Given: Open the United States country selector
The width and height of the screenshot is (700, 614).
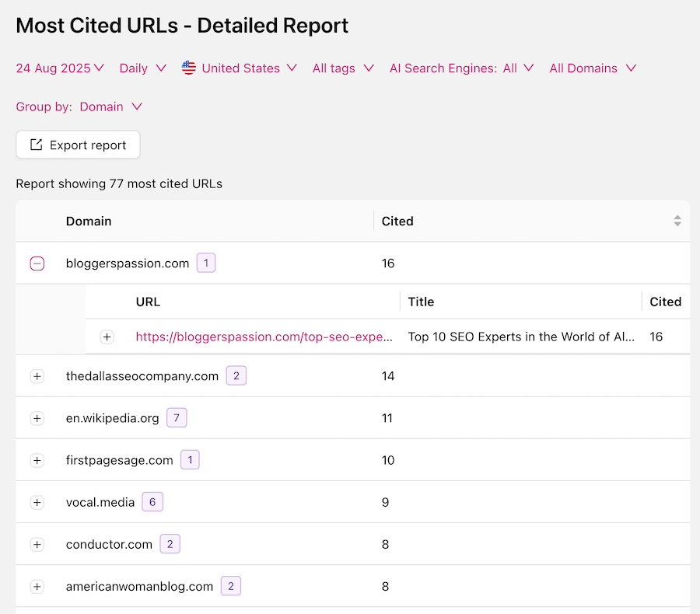Looking at the screenshot, I should click(x=240, y=68).
